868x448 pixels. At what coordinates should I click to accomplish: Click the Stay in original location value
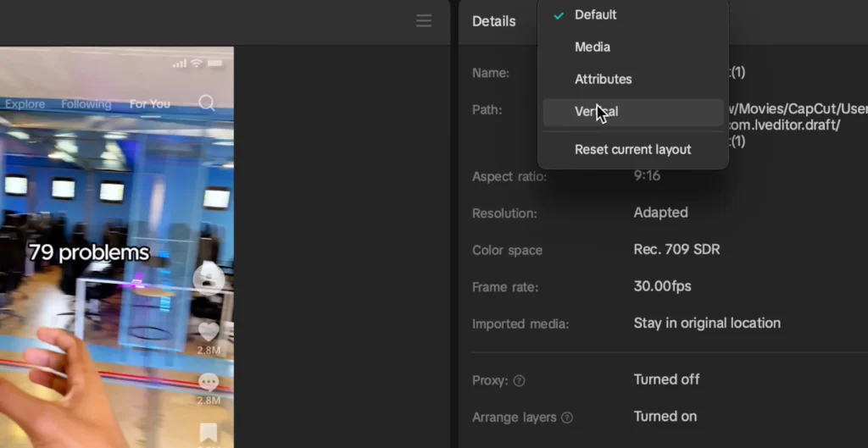[x=707, y=323]
